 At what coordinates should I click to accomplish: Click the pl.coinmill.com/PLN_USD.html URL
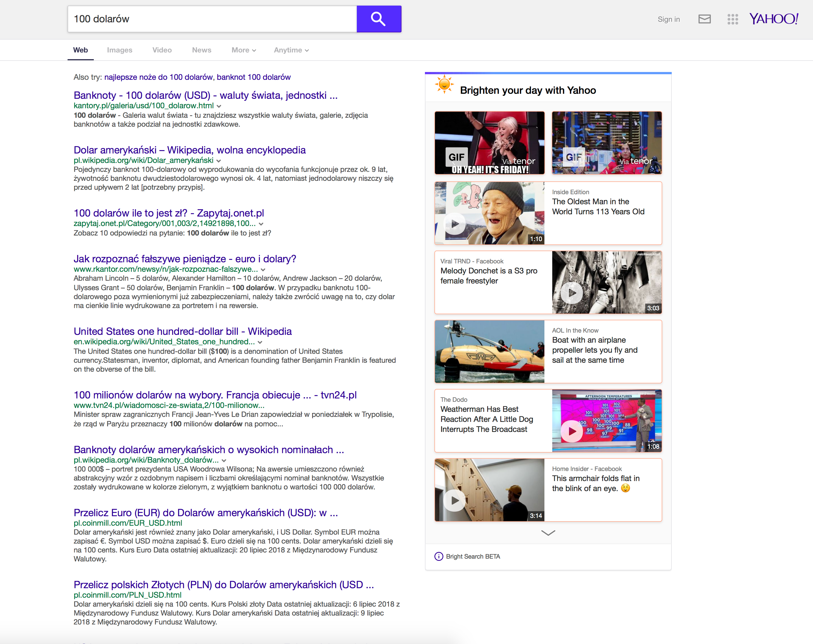point(128,595)
